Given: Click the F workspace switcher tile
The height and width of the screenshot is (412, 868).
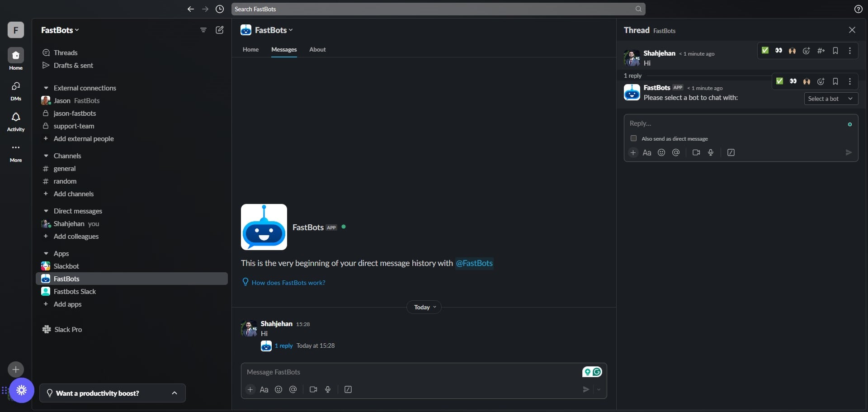Looking at the screenshot, I should pyautogui.click(x=16, y=30).
